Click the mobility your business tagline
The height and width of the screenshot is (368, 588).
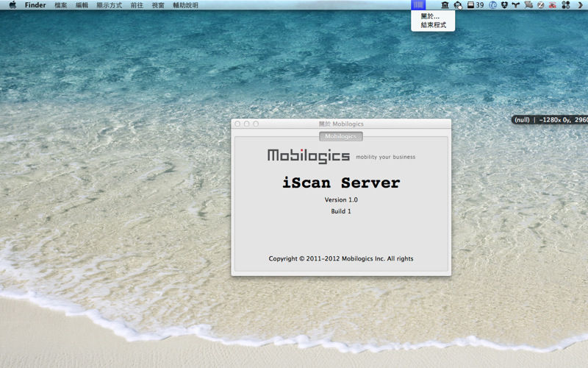point(385,157)
